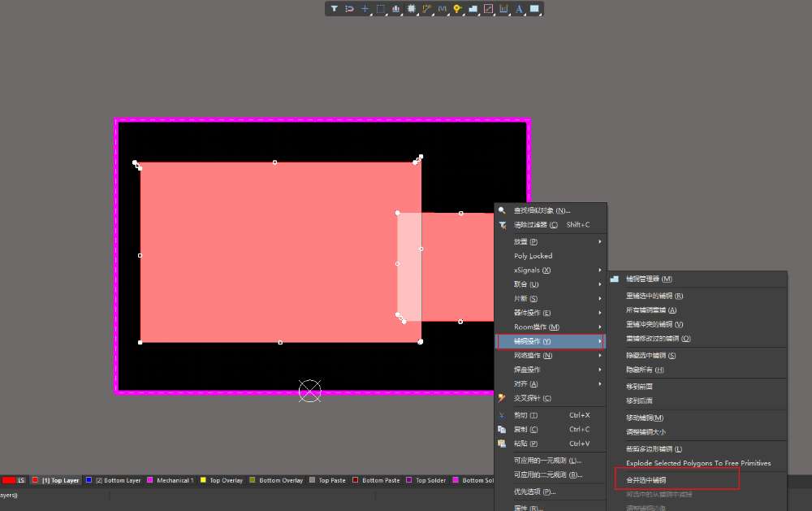Click 粘贴 (P) paste command
This screenshot has height=511, width=812.
551,444
